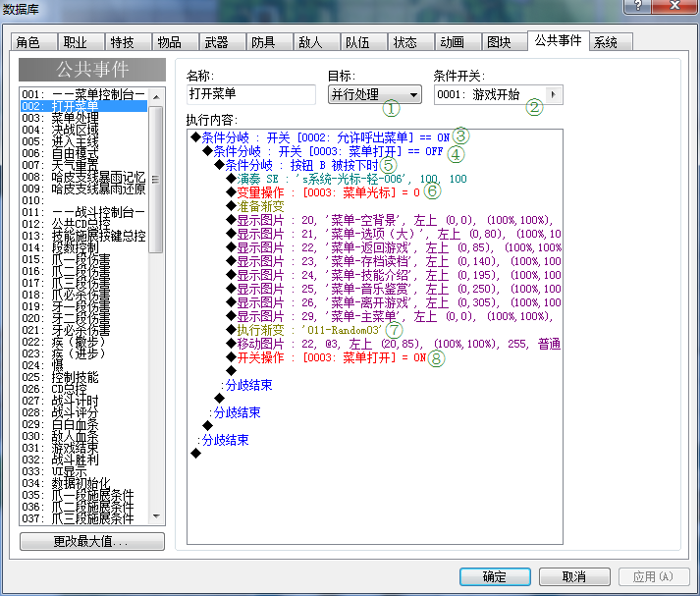Select the empty event 010
The width and height of the screenshot is (700, 596).
click(83, 200)
